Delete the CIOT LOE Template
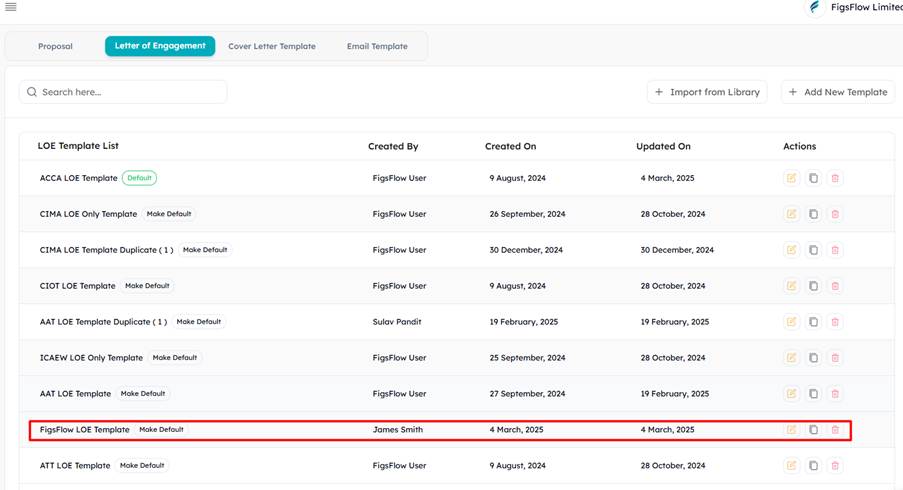This screenshot has width=903, height=490. coord(835,286)
